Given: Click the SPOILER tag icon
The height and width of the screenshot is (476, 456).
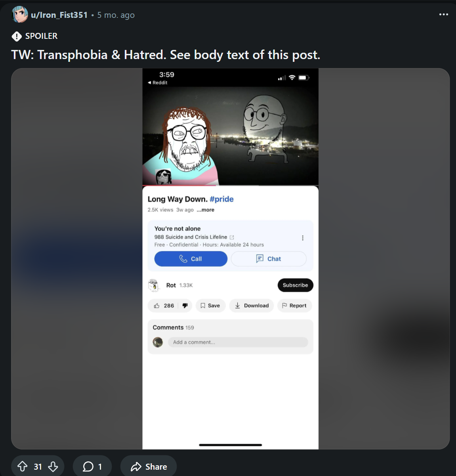Looking at the screenshot, I should (x=17, y=36).
